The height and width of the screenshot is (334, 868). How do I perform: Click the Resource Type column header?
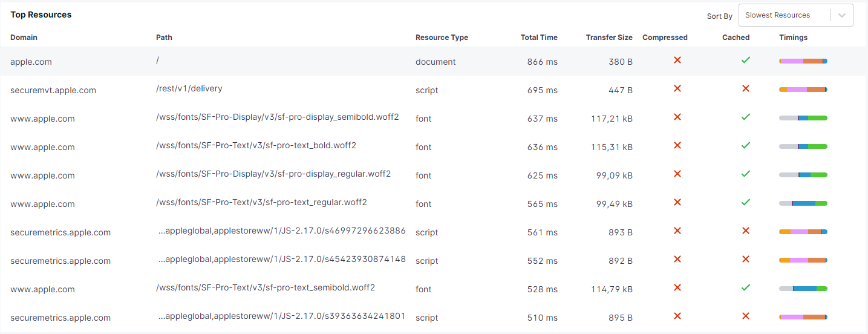click(442, 38)
